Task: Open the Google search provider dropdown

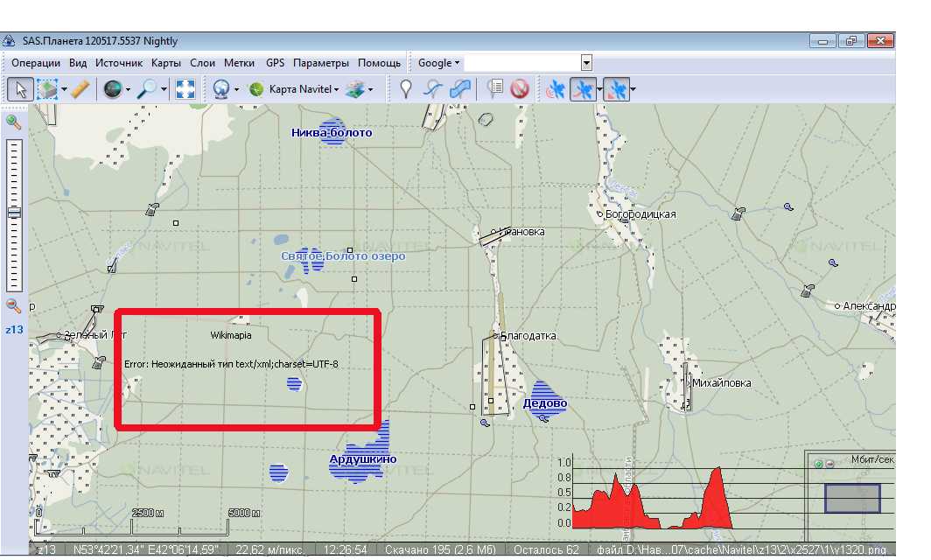Action: point(438,63)
